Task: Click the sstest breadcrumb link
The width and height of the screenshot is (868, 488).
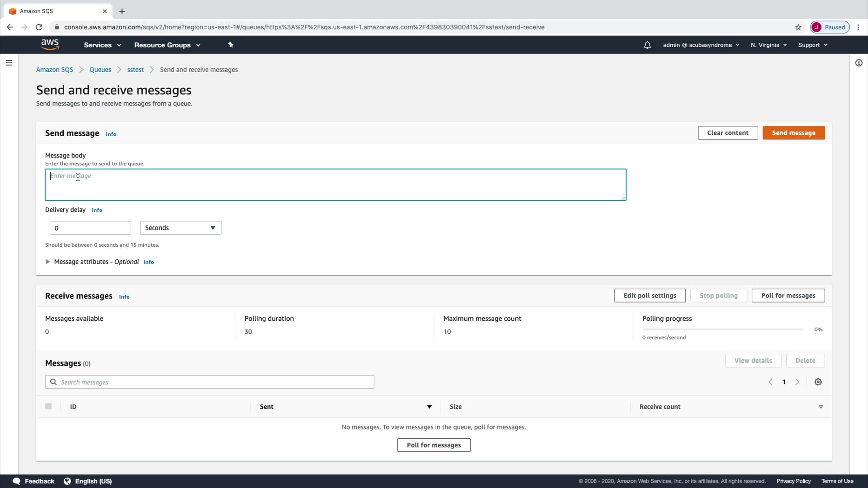Action: tap(135, 70)
